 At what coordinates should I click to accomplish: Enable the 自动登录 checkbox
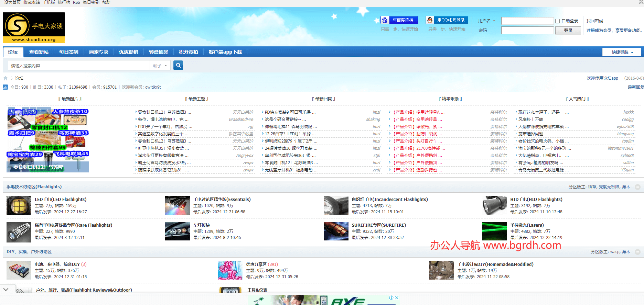[x=557, y=21]
